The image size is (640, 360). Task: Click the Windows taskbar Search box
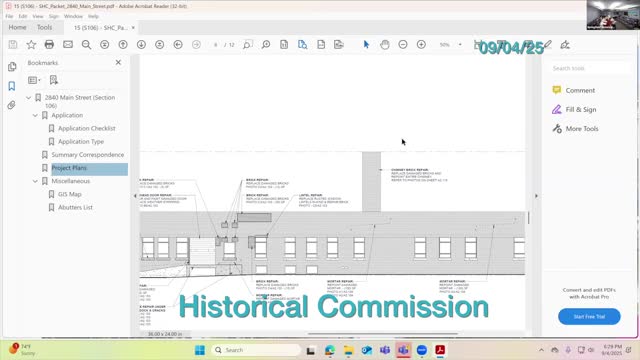(x=256, y=350)
